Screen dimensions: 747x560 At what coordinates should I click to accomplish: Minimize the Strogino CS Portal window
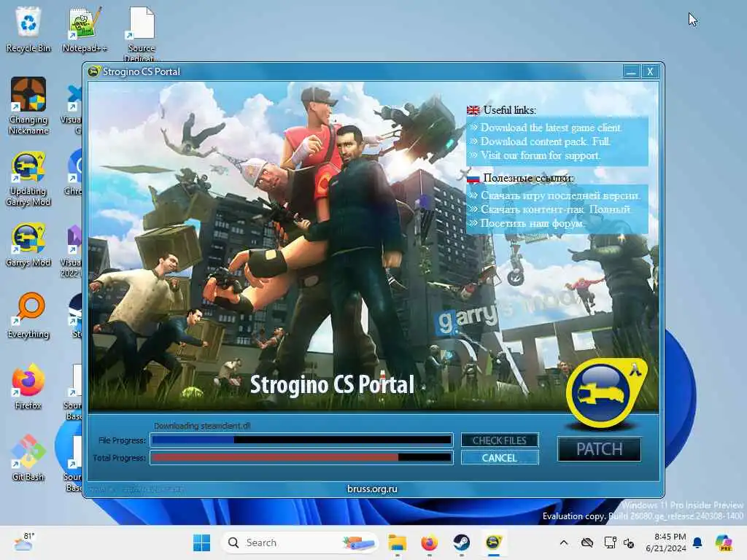[x=631, y=71]
